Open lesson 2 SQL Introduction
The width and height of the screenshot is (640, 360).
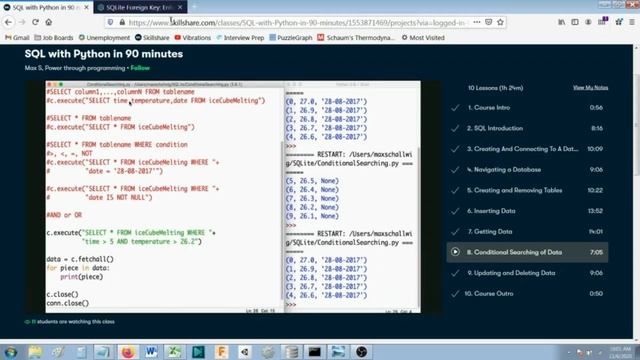pos(527,128)
